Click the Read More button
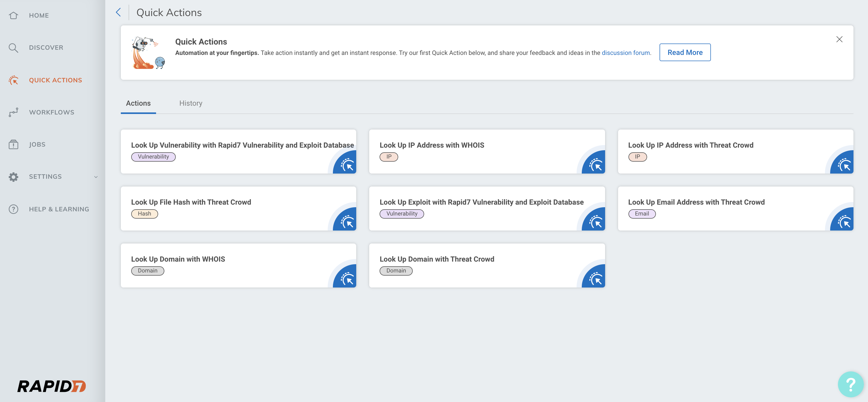 click(x=685, y=53)
